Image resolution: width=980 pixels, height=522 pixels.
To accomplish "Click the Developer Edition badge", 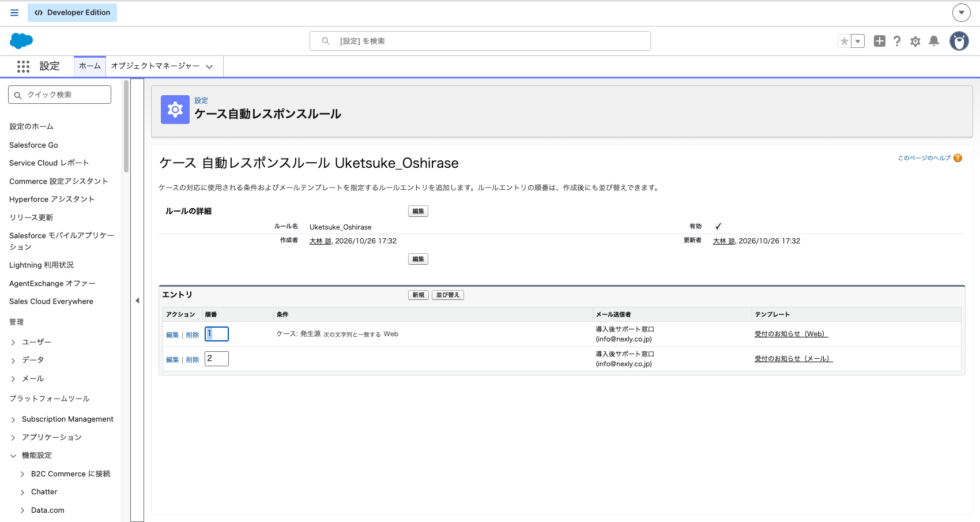I will [72, 13].
